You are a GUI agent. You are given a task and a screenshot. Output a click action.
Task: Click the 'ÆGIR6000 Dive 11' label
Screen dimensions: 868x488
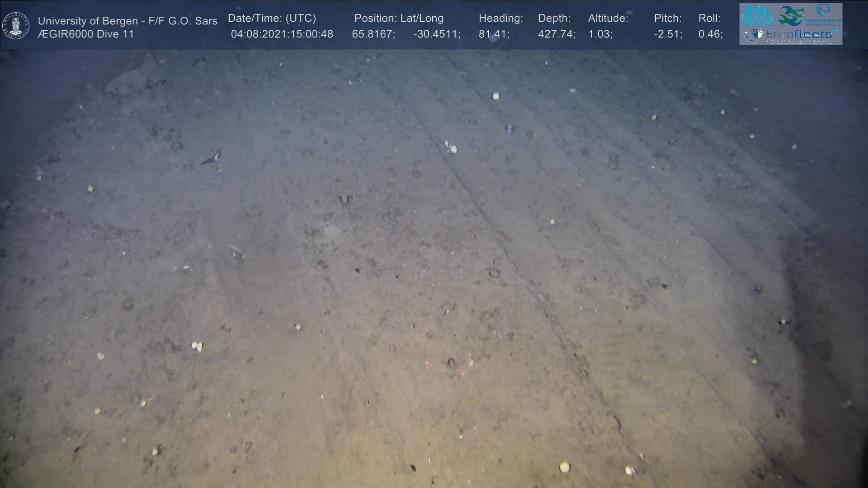86,34
